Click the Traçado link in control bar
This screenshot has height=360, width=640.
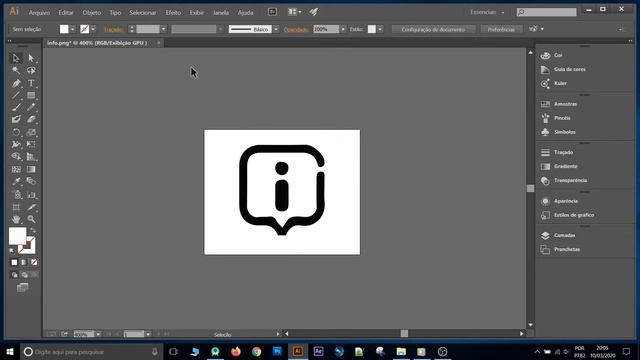point(114,29)
